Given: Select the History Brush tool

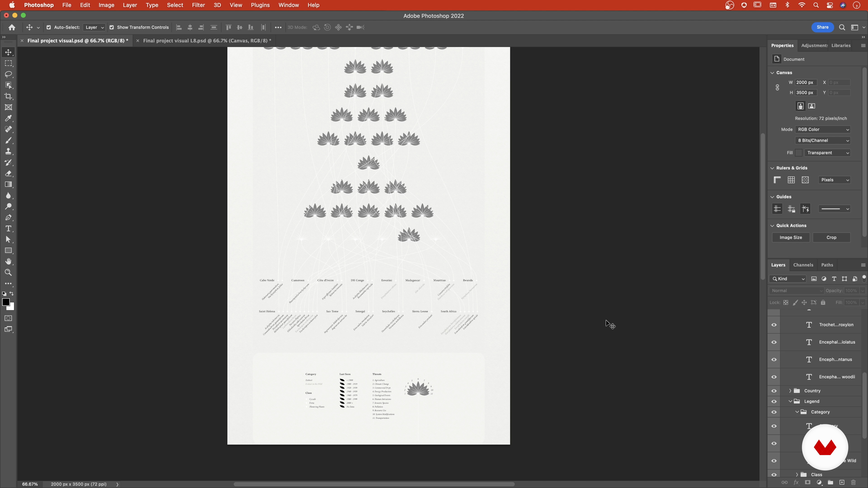Looking at the screenshot, I should (8, 162).
